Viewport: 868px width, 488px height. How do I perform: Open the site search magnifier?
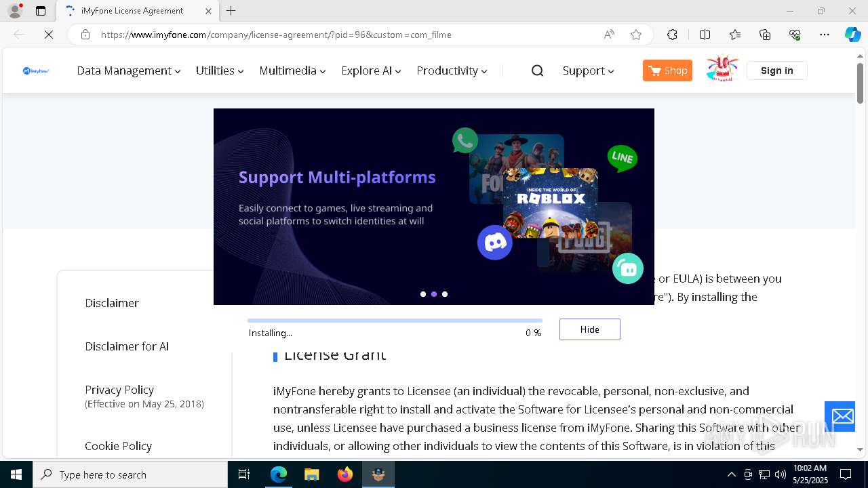click(537, 70)
